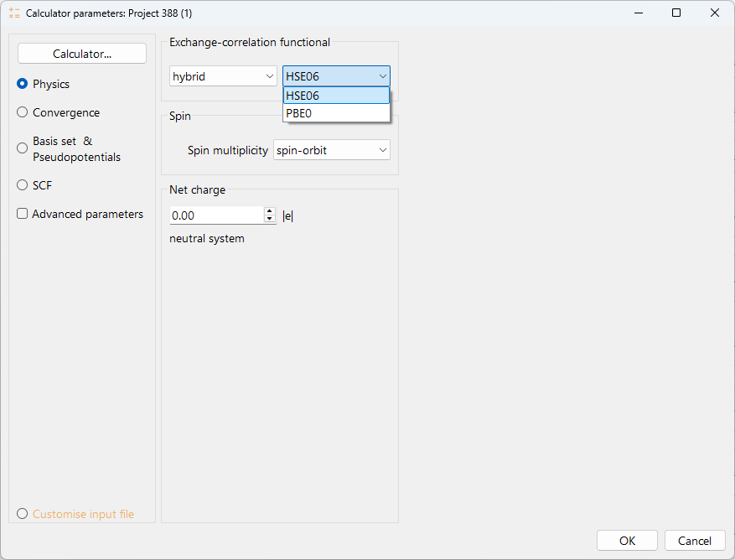Select the Customise input file option

23,514
